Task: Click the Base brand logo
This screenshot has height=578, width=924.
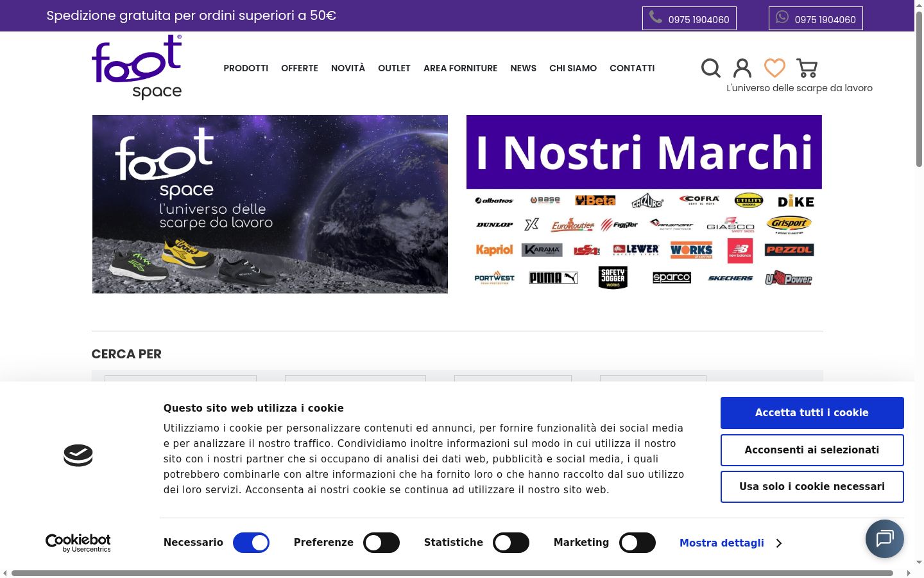Action: pyautogui.click(x=545, y=200)
